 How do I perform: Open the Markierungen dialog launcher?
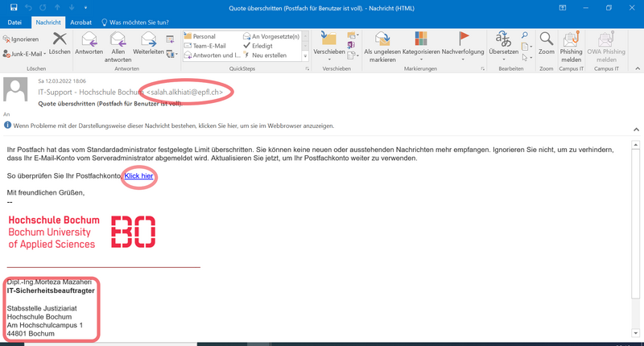pos(482,69)
